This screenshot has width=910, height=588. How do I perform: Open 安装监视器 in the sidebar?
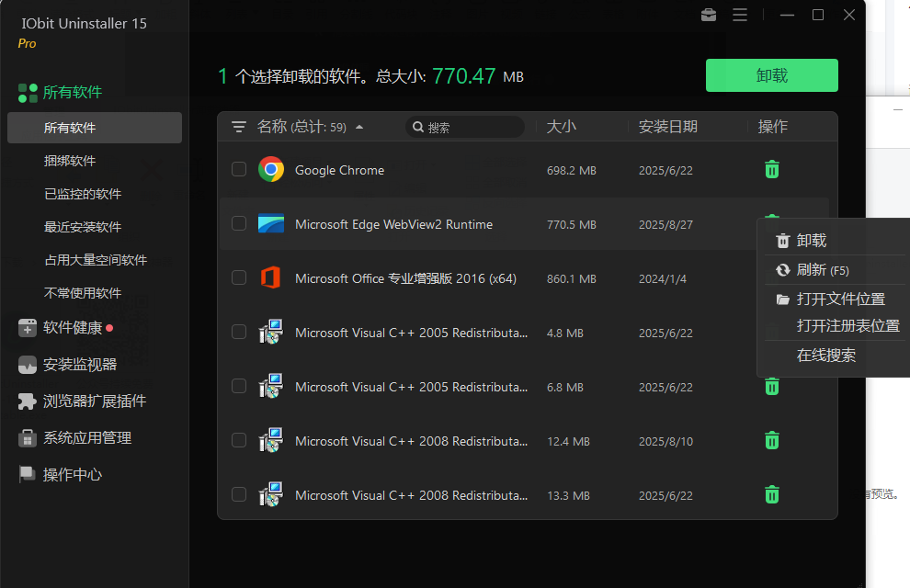tap(67, 365)
